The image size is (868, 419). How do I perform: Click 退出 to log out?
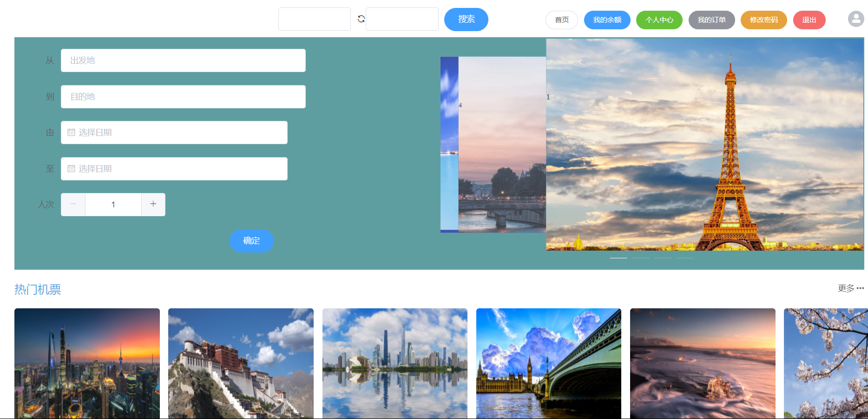coord(809,20)
